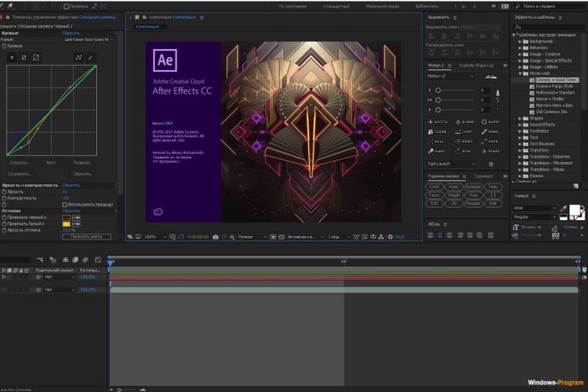Click the new preset icon below the effects list

(576, 185)
